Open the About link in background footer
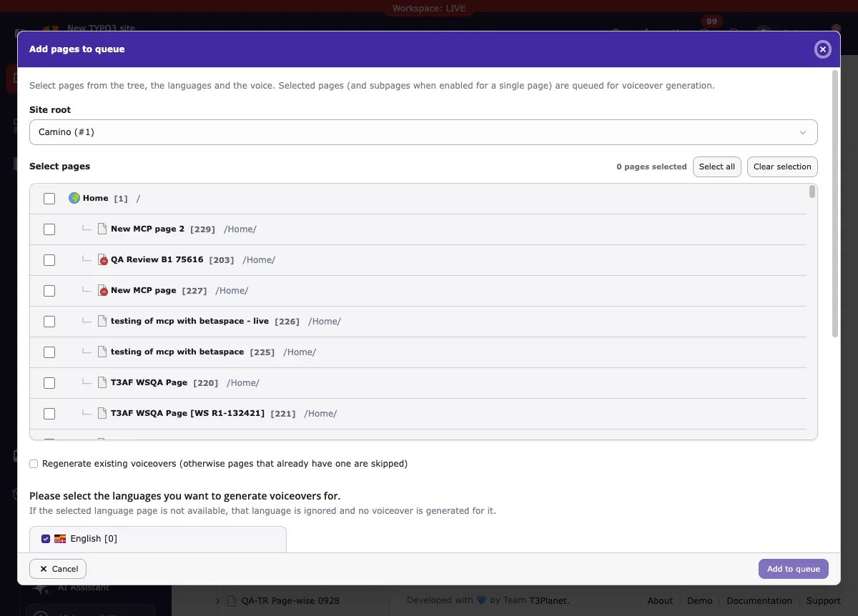Screen dimensions: 858x616 pyautogui.click(x=660, y=601)
